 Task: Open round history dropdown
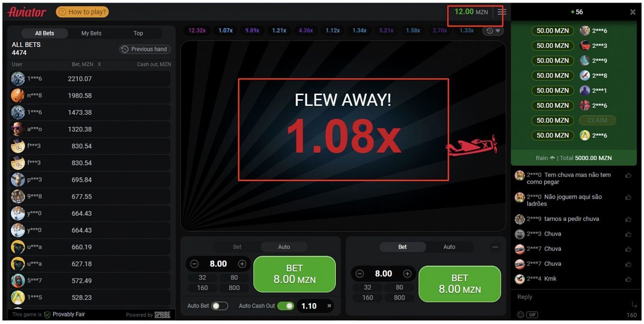tap(493, 31)
